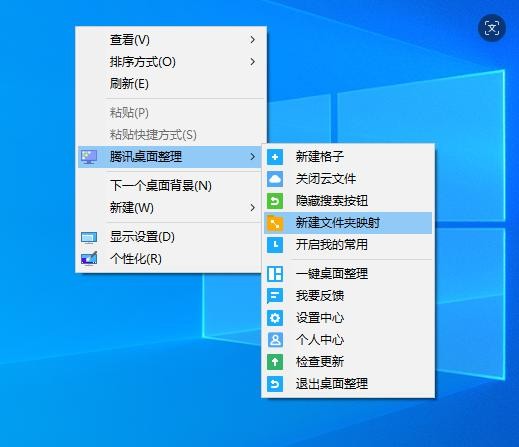The width and height of the screenshot is (519, 447).
Task: Choose 下一个桌面背景(N)
Action: (171, 186)
